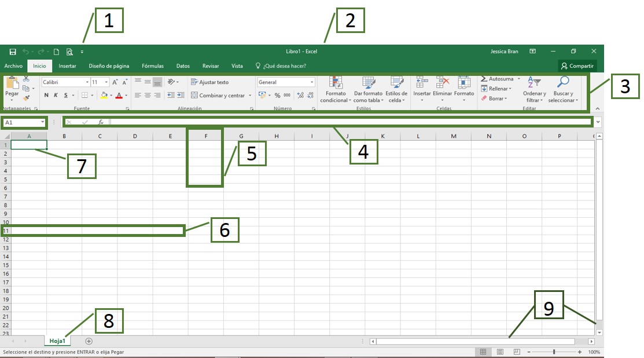
Task: Open ribbon display options icon
Action: [x=533, y=52]
